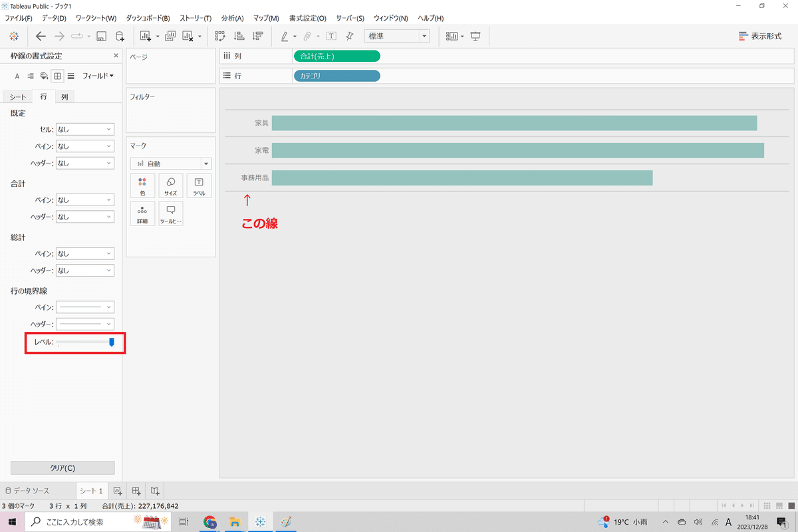Screen dimensions: 798x532
Task: Click the save floppy disk icon
Action: coord(102,36)
